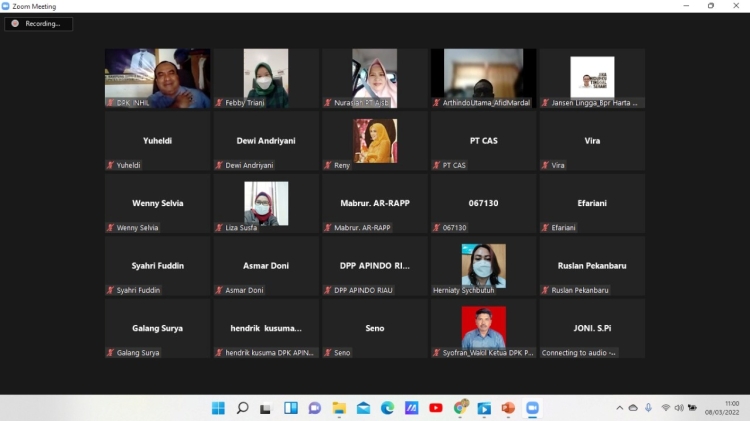Open the Mail app from taskbar
The width and height of the screenshot is (750, 421).
coord(363,408)
